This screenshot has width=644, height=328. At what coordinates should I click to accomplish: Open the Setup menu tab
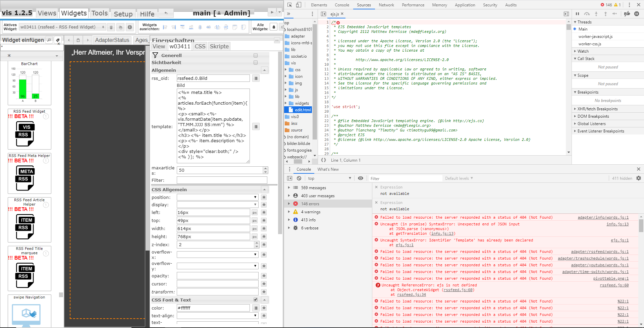point(123,14)
